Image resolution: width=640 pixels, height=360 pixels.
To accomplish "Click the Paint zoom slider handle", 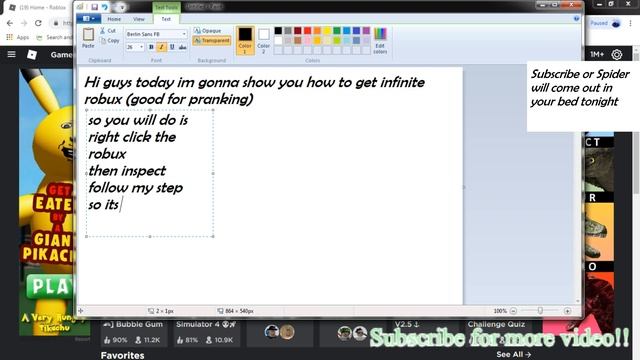I will tap(540, 311).
